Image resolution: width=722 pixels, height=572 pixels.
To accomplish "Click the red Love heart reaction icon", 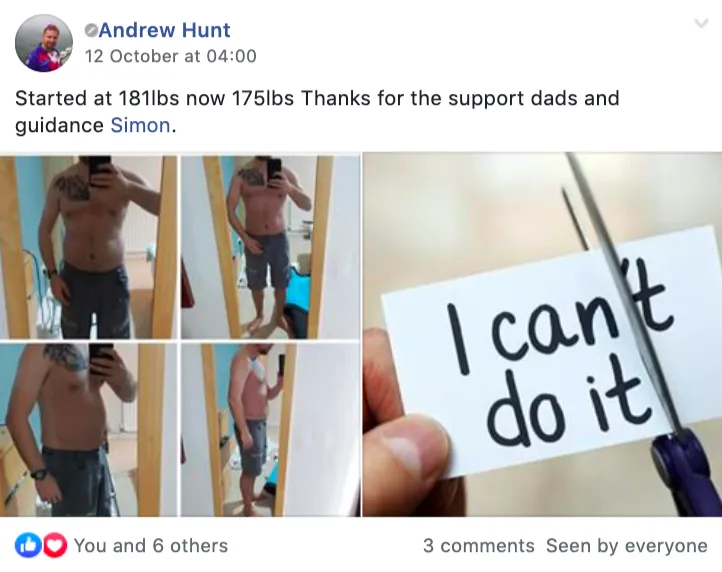I will 54,545.
